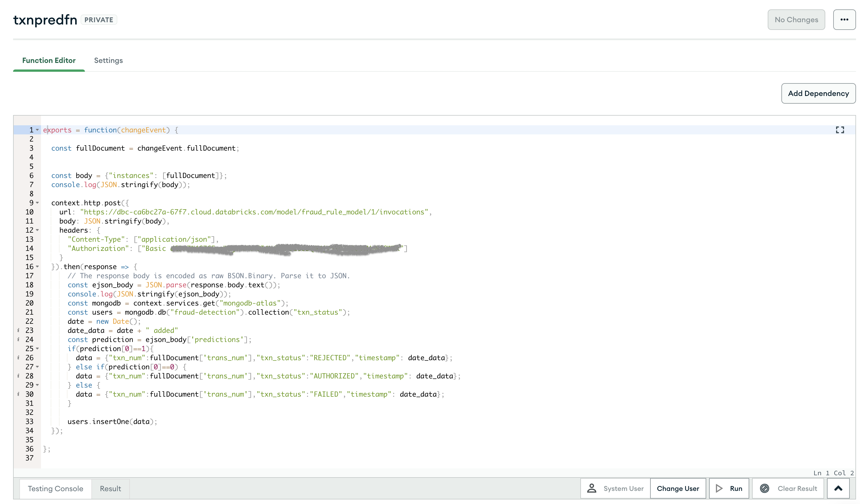Click the info marker on line 26
860x504 pixels.
(x=19, y=358)
